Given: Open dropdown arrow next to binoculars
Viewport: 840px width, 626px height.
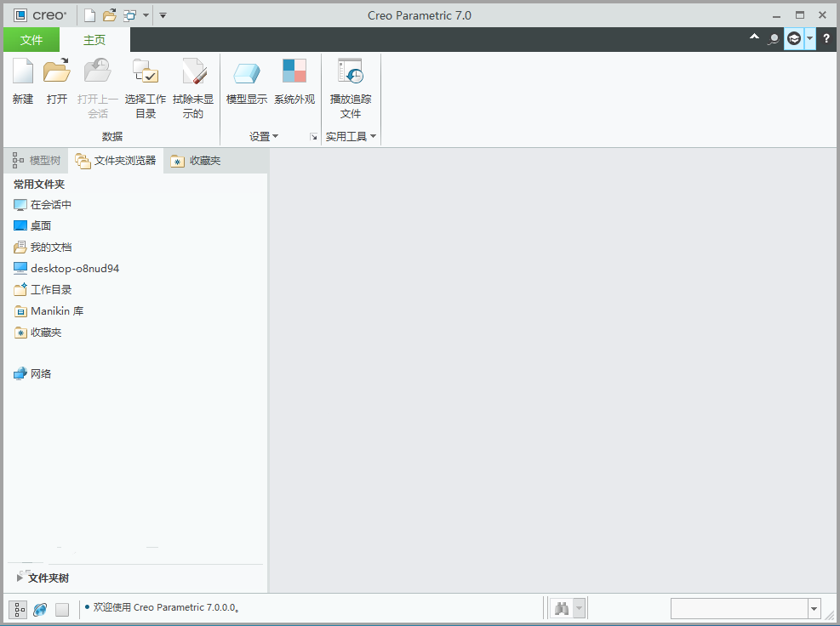Looking at the screenshot, I should tap(579, 609).
